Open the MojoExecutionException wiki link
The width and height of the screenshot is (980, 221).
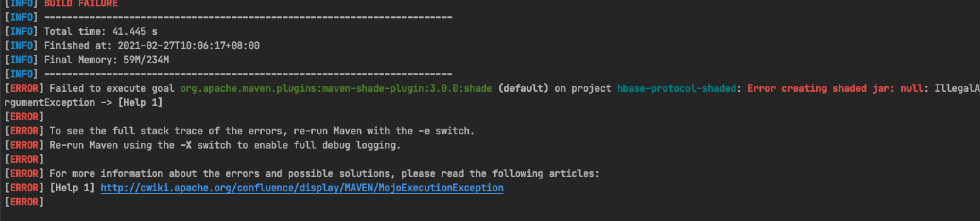(302, 188)
